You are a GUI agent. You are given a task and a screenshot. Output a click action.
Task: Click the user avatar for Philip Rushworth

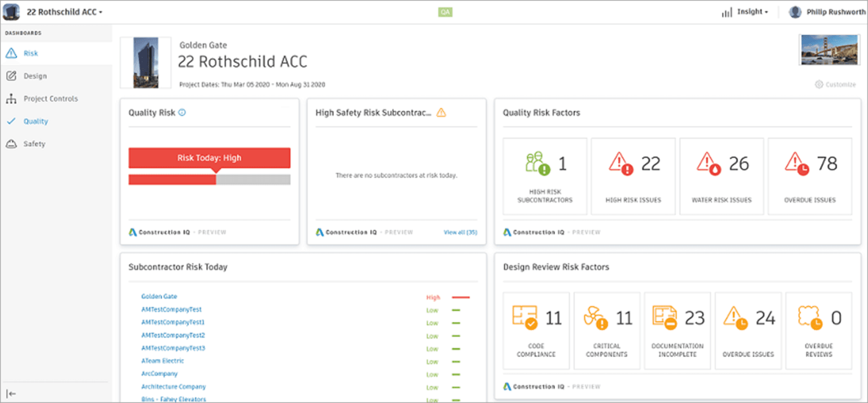pyautogui.click(x=796, y=12)
